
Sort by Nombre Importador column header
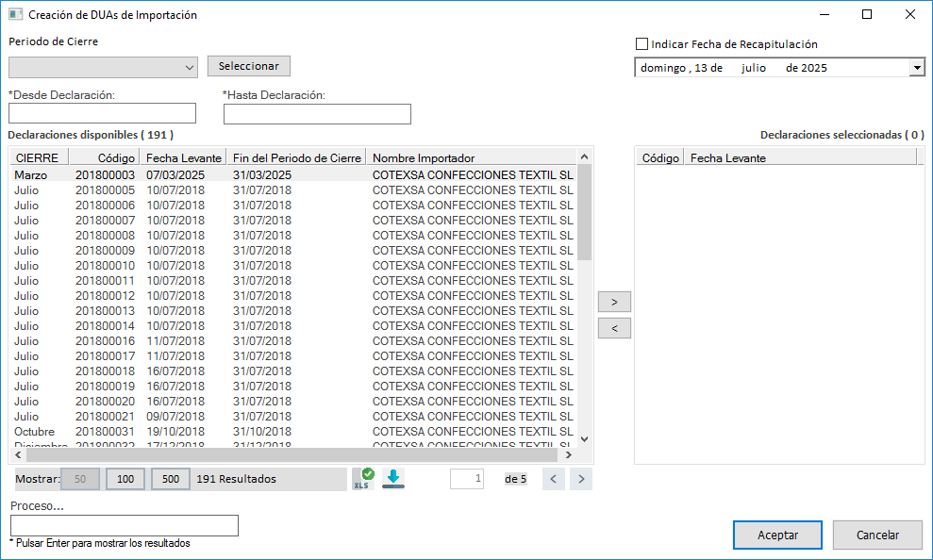[x=424, y=158]
